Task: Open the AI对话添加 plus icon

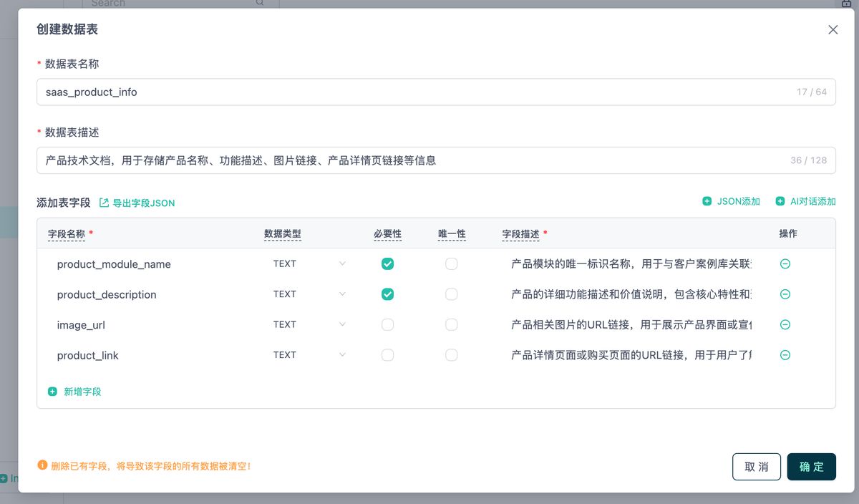Action: tap(780, 202)
